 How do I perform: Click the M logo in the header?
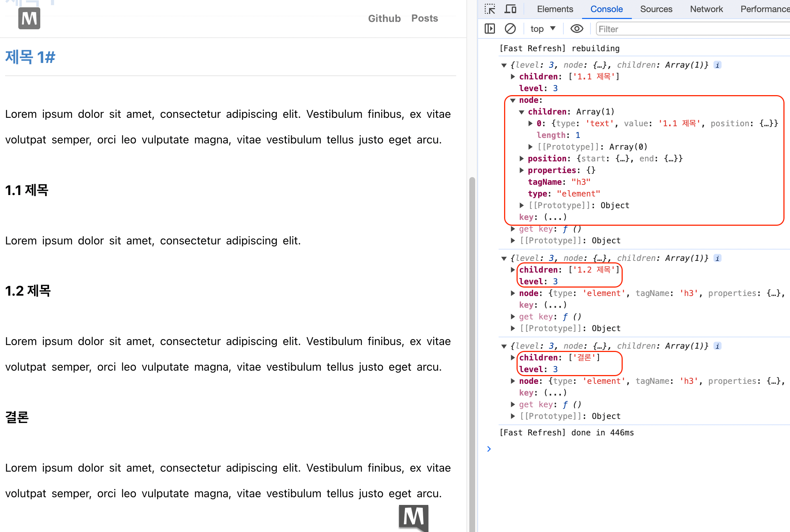29,18
